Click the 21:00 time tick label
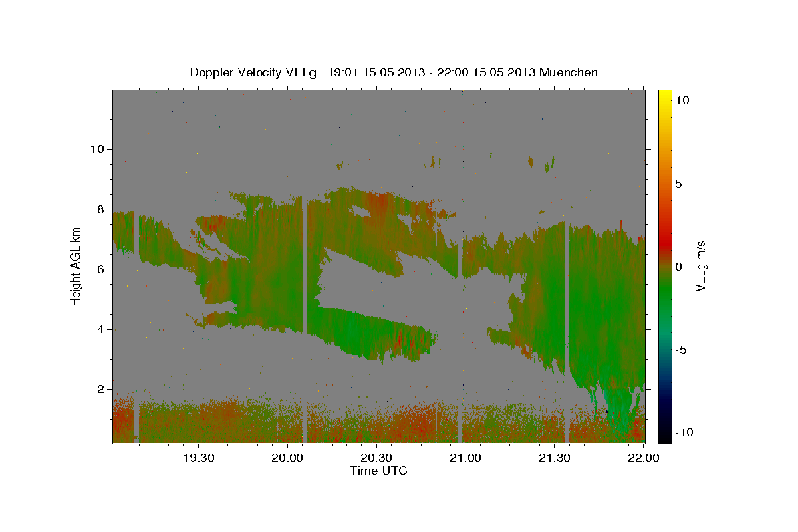The height and width of the screenshot is (532, 798). pos(465,458)
